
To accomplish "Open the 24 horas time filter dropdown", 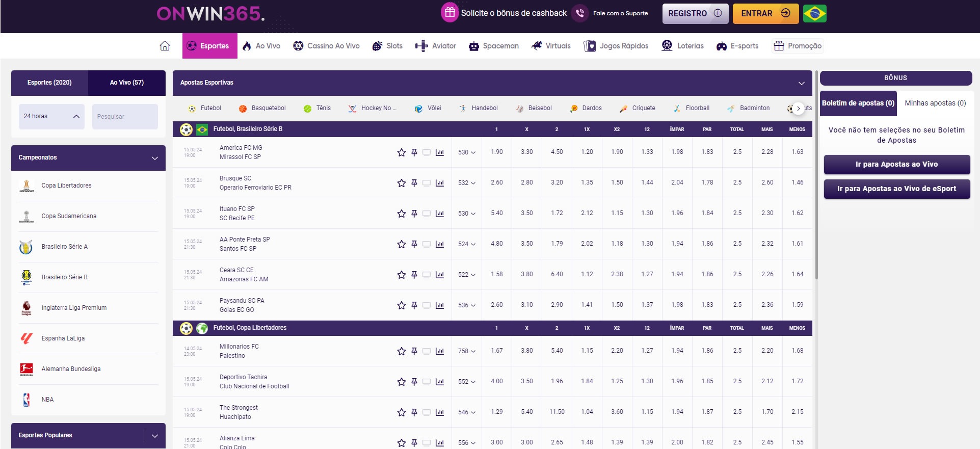I will click(51, 117).
